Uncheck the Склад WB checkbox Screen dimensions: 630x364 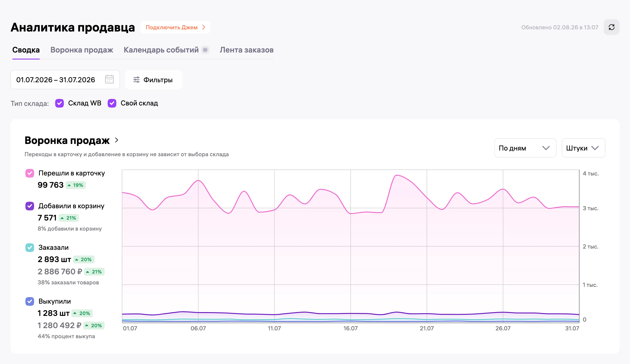pos(59,103)
